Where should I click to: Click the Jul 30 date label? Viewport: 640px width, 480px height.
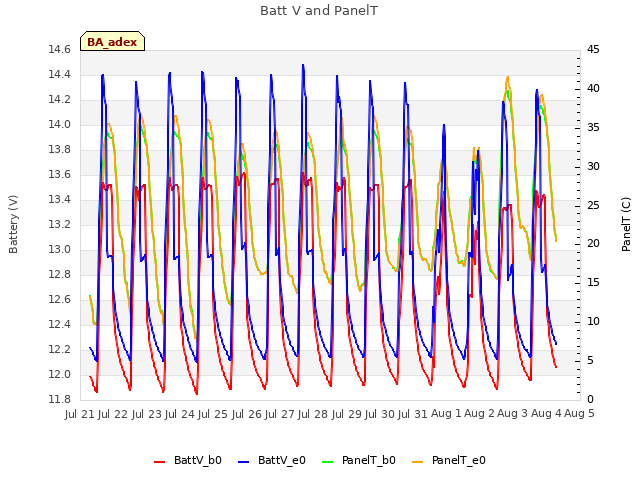coord(380,414)
